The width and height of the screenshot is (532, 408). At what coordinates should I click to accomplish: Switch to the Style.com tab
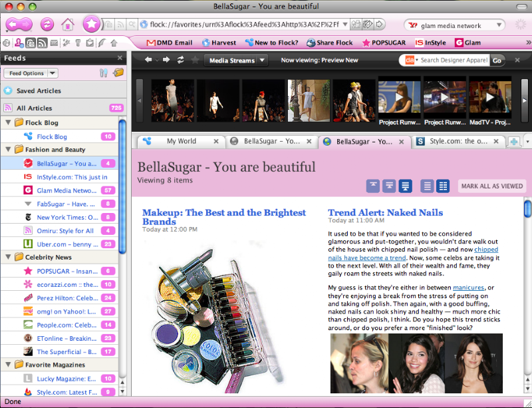[458, 141]
